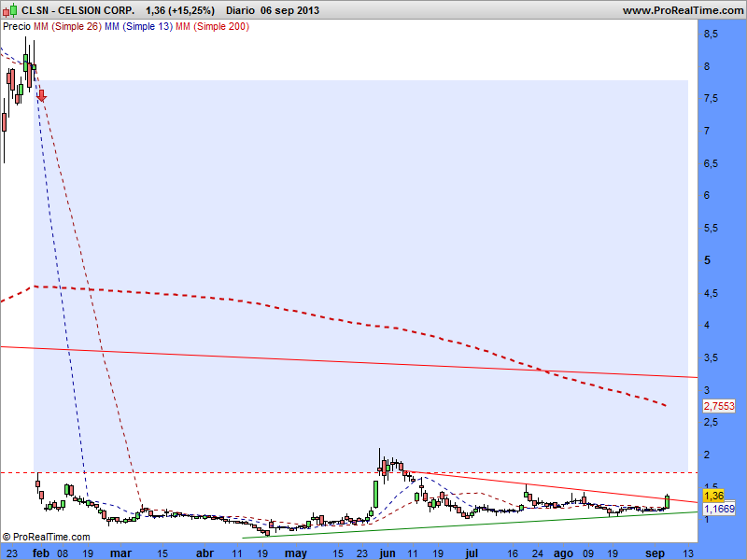Viewport: 747px width, 560px height.
Task: Click the 'sep' month label on time axis
Action: tap(655, 553)
